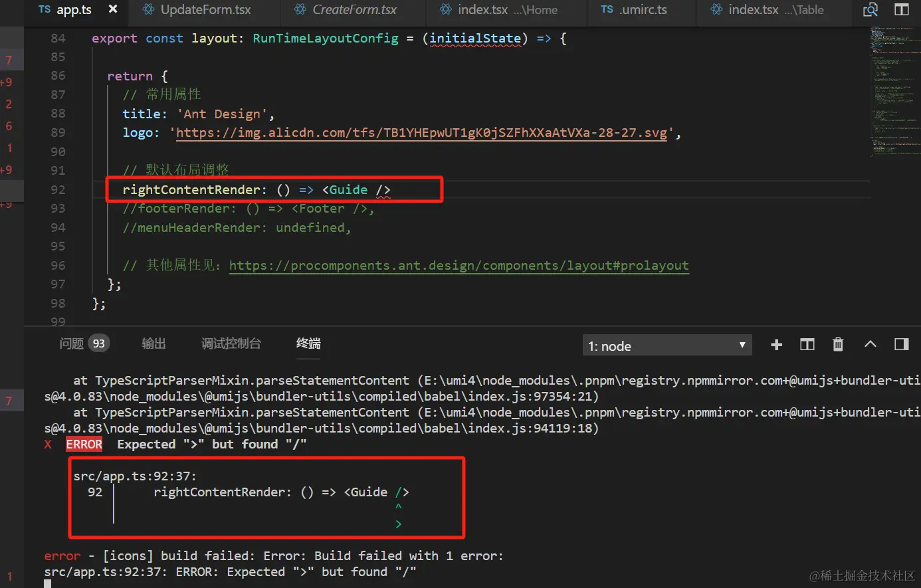This screenshot has height=588, width=921.
Task: Click 'rightContentRender' on editor line 92
Action: point(191,190)
